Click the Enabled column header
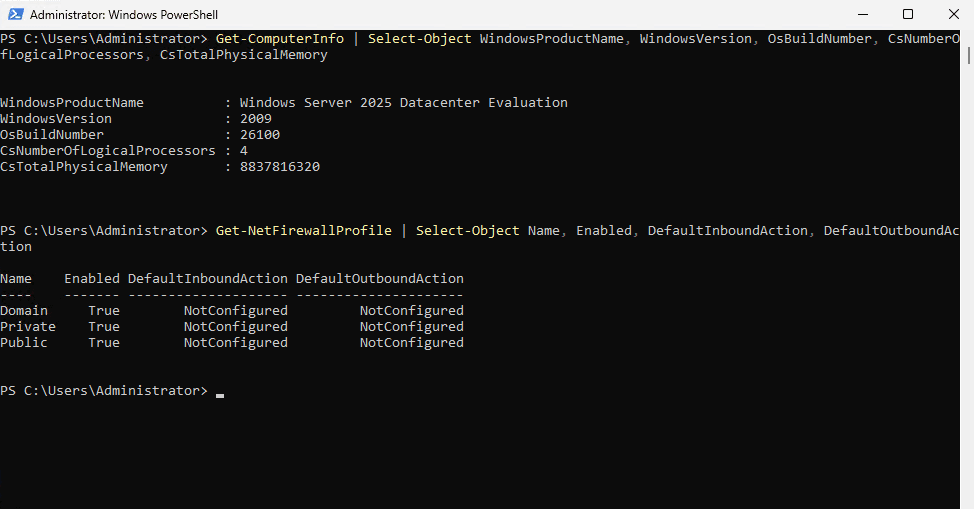 tap(92, 278)
